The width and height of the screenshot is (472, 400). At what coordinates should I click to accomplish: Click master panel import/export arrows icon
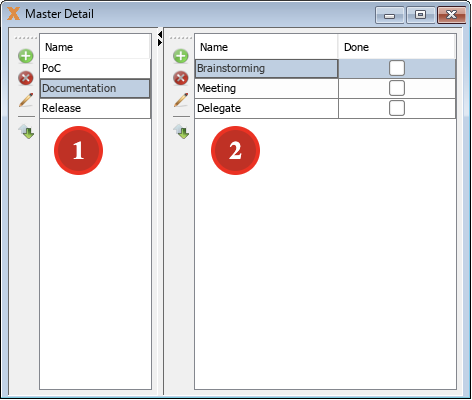pyautogui.click(x=26, y=131)
